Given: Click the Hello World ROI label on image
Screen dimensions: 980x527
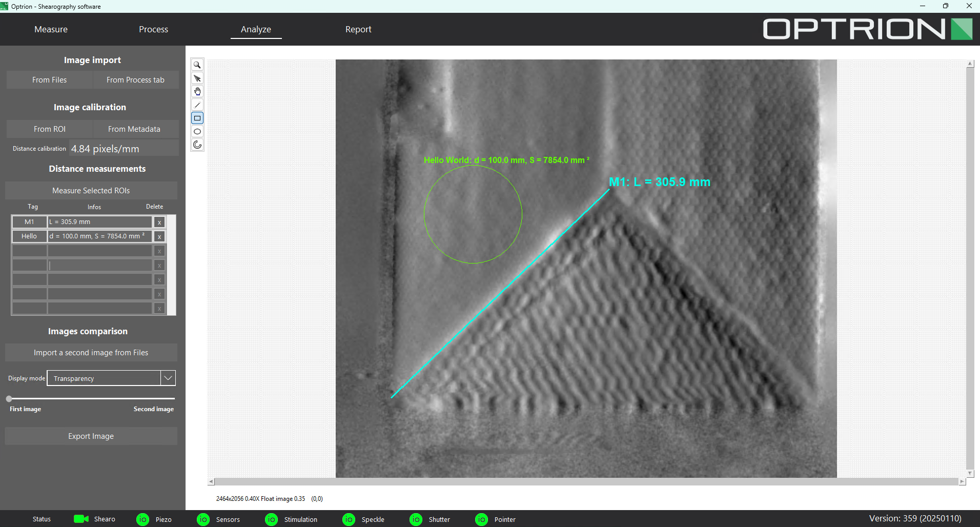Looking at the screenshot, I should pyautogui.click(x=506, y=160).
